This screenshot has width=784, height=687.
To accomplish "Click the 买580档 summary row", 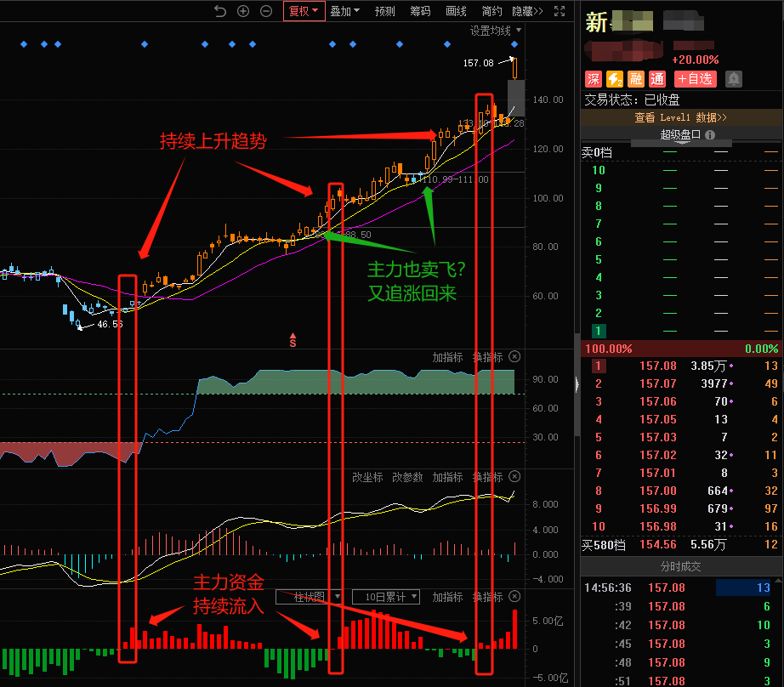I will (x=680, y=544).
